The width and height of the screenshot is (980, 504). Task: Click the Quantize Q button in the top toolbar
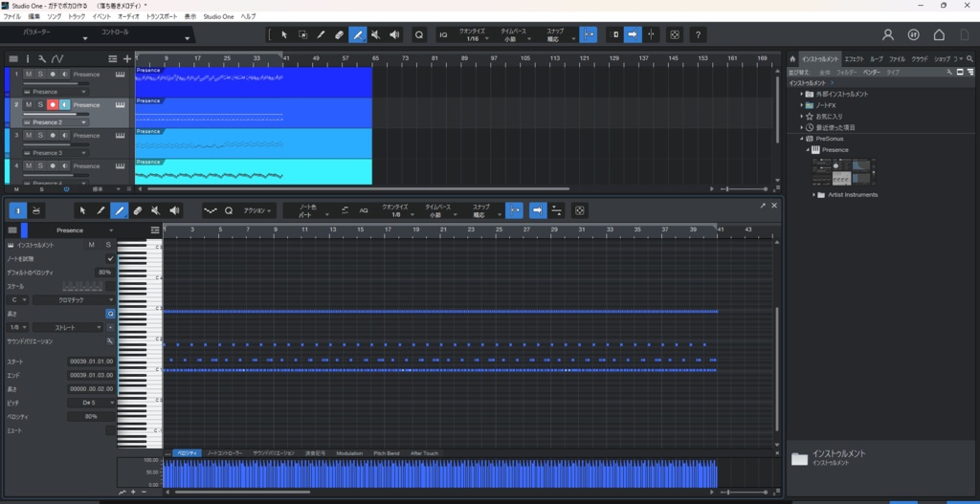(419, 35)
